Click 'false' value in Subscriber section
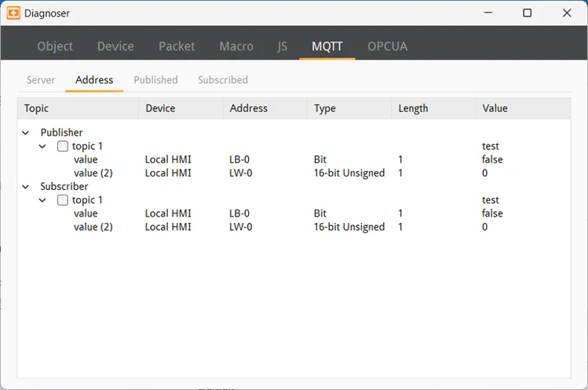The height and width of the screenshot is (390, 588). click(x=492, y=213)
